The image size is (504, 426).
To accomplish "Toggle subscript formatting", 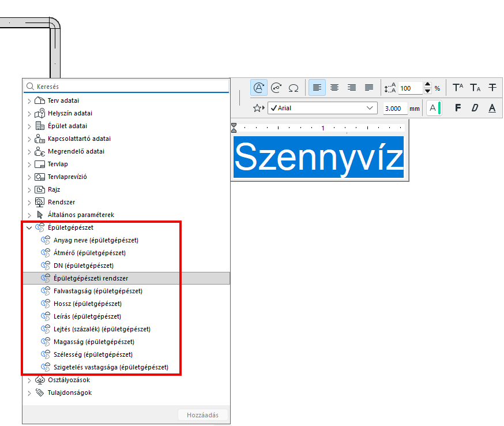I will pyautogui.click(x=475, y=88).
